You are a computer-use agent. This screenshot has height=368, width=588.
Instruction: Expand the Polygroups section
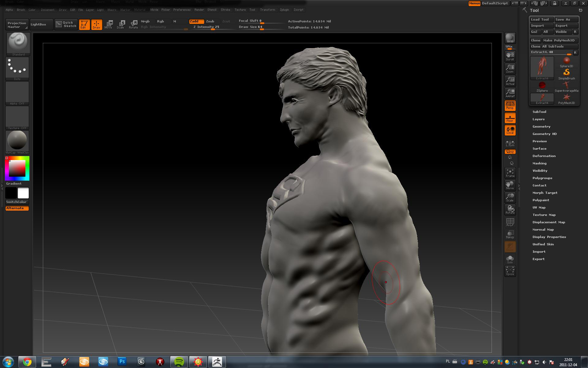(542, 178)
